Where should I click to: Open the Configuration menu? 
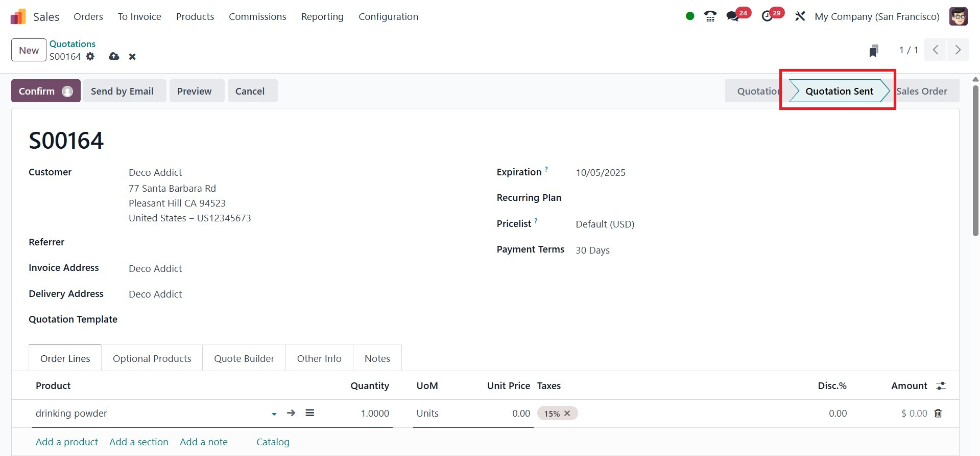(388, 16)
